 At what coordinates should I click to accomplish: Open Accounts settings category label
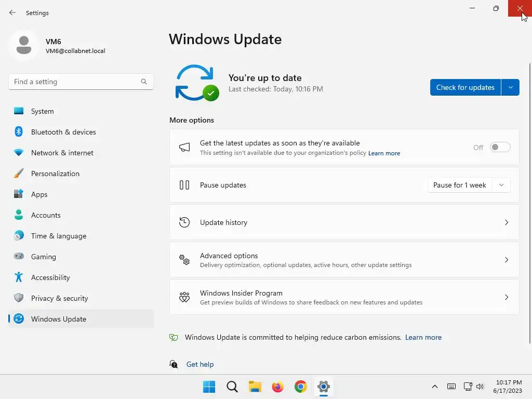(x=46, y=215)
